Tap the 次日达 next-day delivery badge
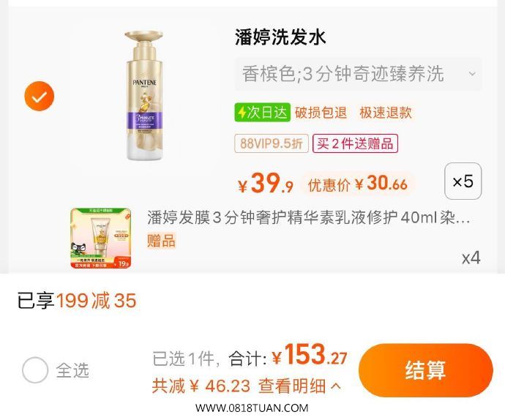This screenshot has height=420, width=505. point(263,113)
